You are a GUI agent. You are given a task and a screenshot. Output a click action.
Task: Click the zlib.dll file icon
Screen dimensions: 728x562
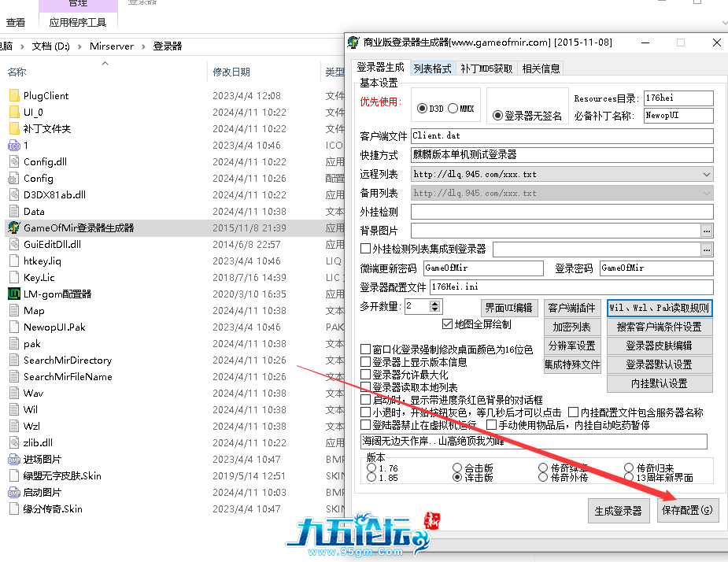point(14,442)
